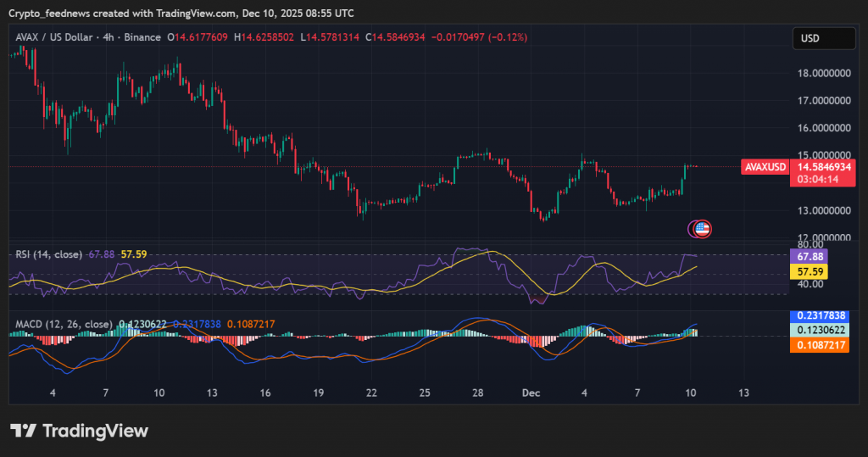Viewport: 868px width, 457px height.
Task: Click the US flag economic event icon
Action: (703, 228)
